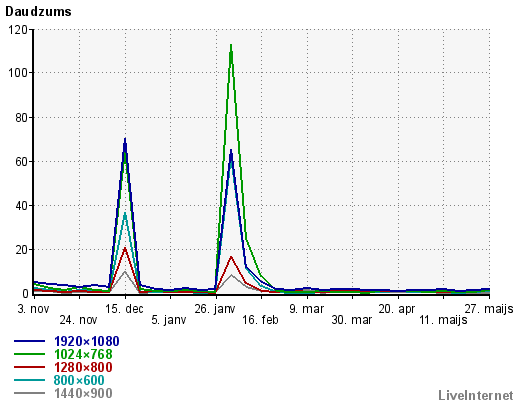Select the 1024×768 legend label
The image size is (520, 405).
point(83,354)
